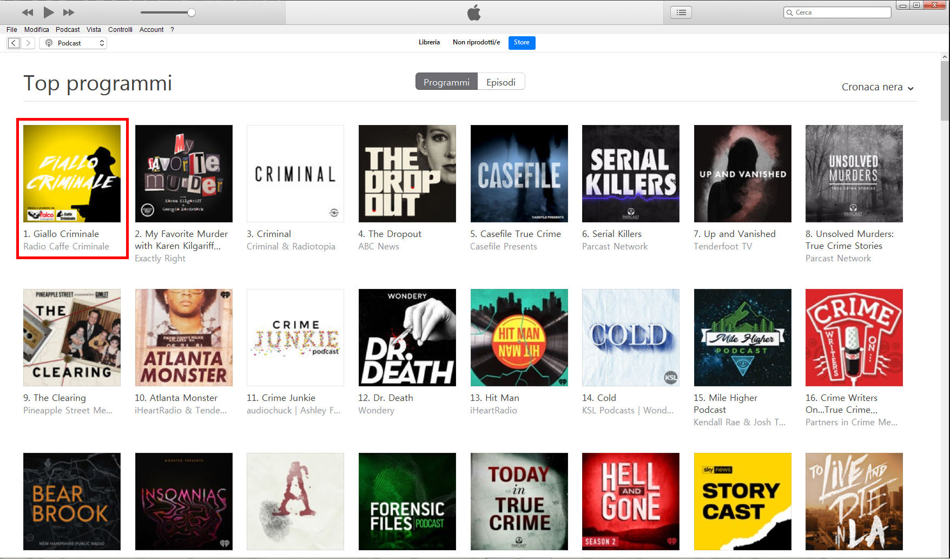Image resolution: width=950 pixels, height=560 pixels.
Task: Start playback with the Play button
Action: click(x=49, y=12)
